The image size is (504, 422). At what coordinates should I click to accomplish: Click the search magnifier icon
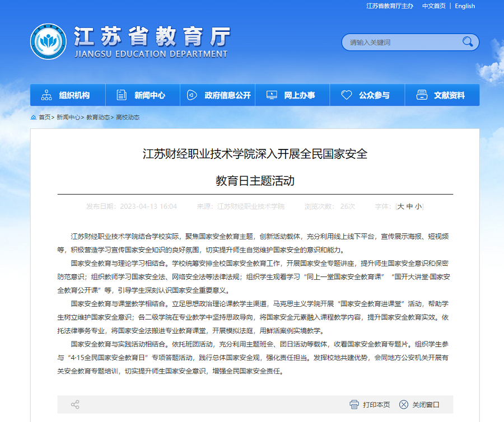tap(468, 42)
